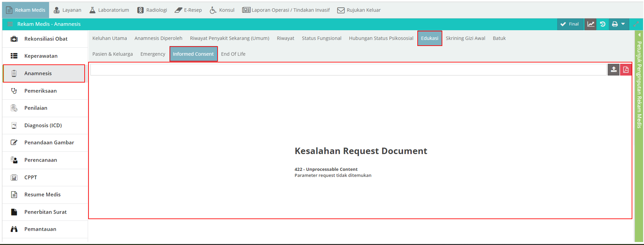Open the Anamnesis Diperoleh tab
Image resolution: width=644 pixels, height=245 pixels.
(158, 38)
